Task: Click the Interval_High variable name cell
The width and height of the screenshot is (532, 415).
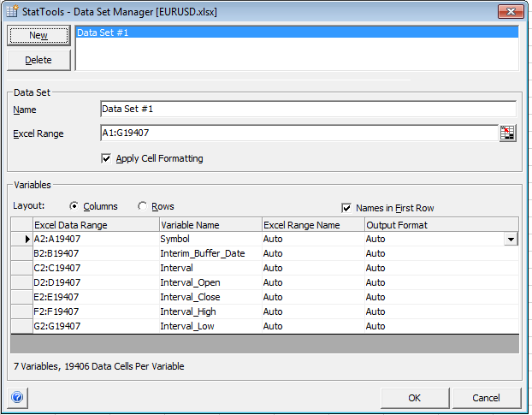Action: 210,311
